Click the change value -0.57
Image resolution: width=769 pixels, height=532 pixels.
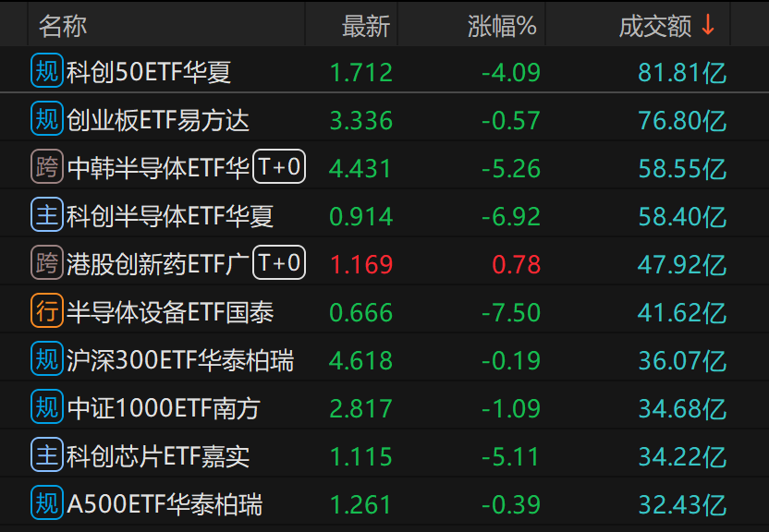coord(511,120)
